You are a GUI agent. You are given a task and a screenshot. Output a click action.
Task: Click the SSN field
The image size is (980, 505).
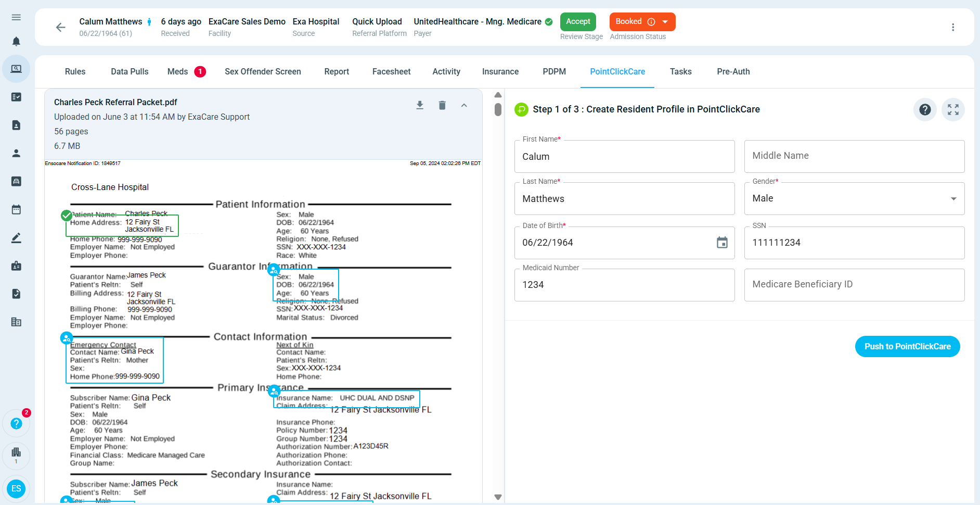coord(854,243)
